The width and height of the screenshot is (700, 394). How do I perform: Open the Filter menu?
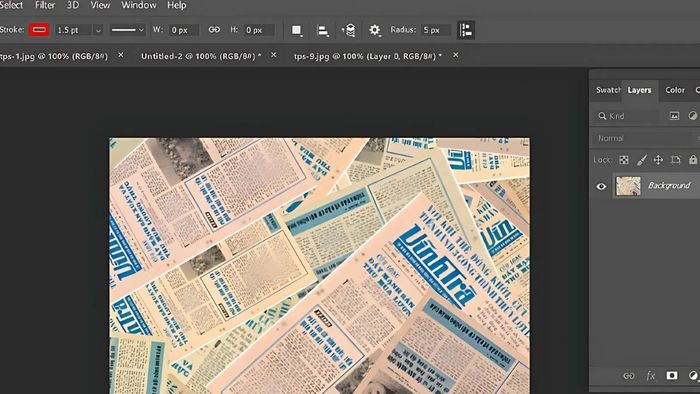click(45, 5)
